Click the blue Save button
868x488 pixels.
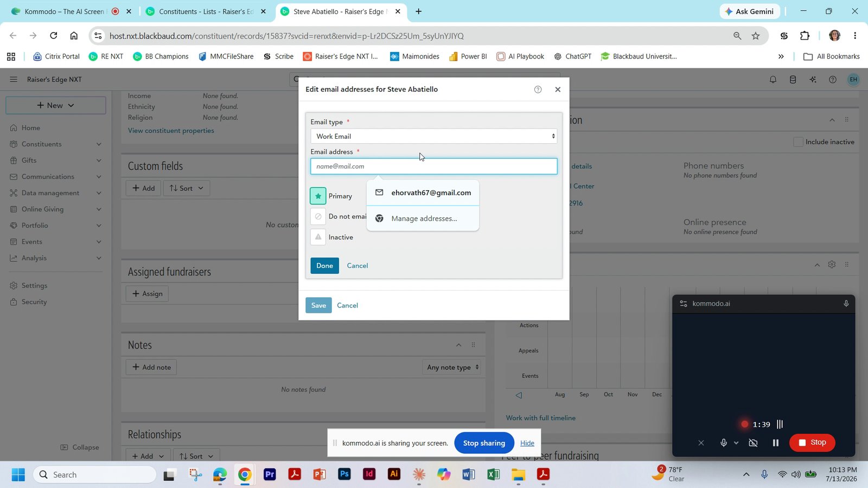[x=318, y=305]
